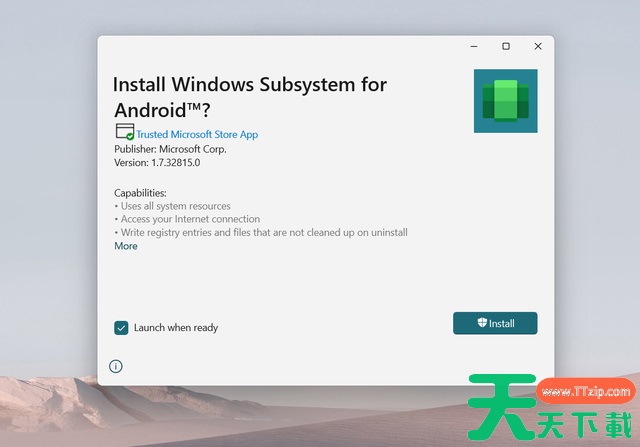Open the Trusted Microsoft Store App link
This screenshot has height=447, width=640.
tap(197, 134)
